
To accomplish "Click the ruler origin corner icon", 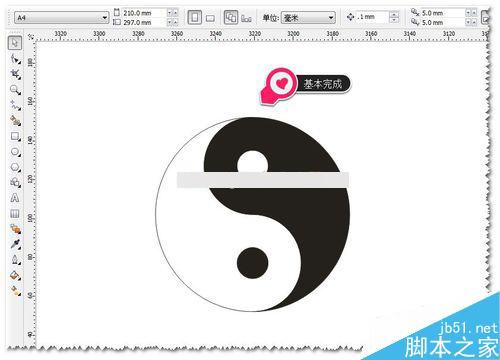I will click(x=31, y=37).
